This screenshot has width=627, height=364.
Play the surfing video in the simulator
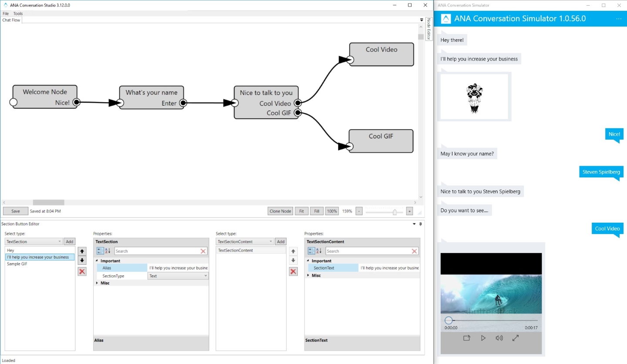483,338
